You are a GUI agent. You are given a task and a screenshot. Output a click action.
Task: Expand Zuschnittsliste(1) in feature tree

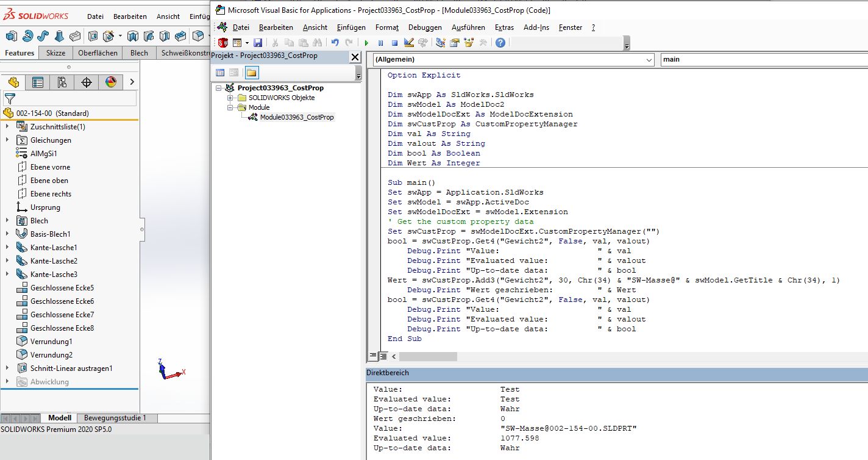coord(7,126)
